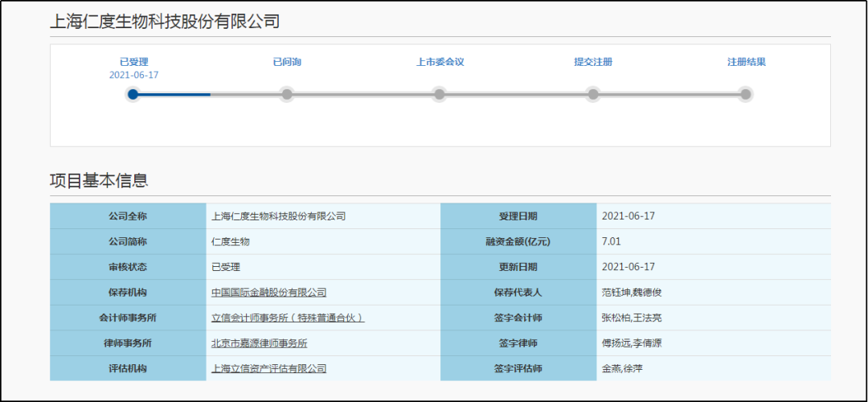Click the 受理日期 value 2021-06-17
The image size is (868, 402).
628,216
